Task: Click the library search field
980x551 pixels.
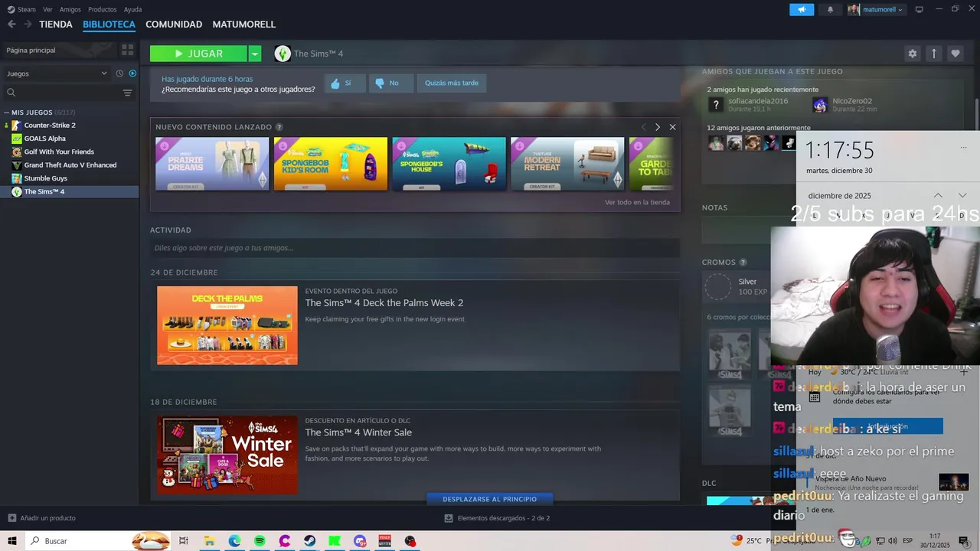Action: (61, 93)
